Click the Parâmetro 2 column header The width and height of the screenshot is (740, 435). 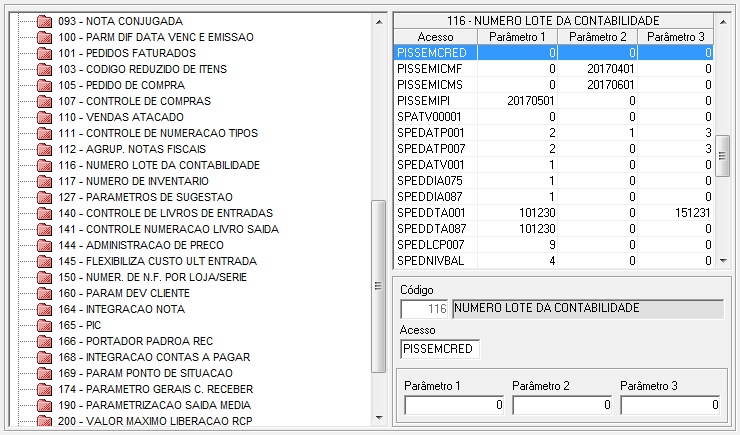point(596,36)
